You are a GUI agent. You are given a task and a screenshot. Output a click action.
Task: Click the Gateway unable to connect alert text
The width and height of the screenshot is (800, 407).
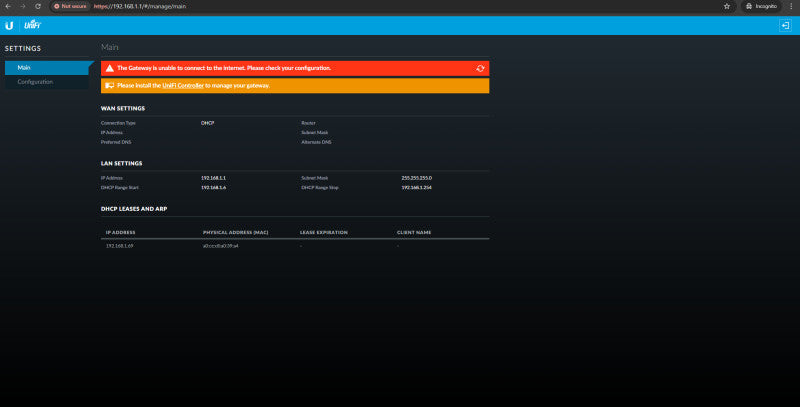[224, 68]
